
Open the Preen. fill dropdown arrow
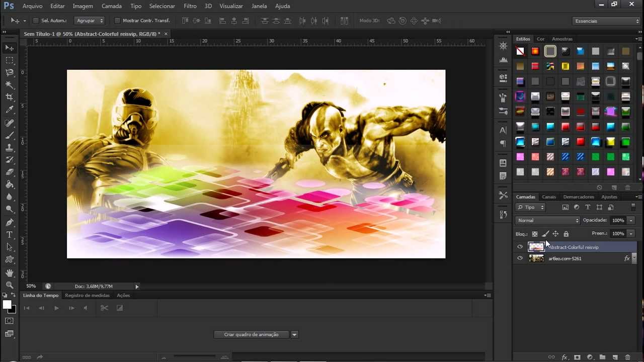(631, 233)
